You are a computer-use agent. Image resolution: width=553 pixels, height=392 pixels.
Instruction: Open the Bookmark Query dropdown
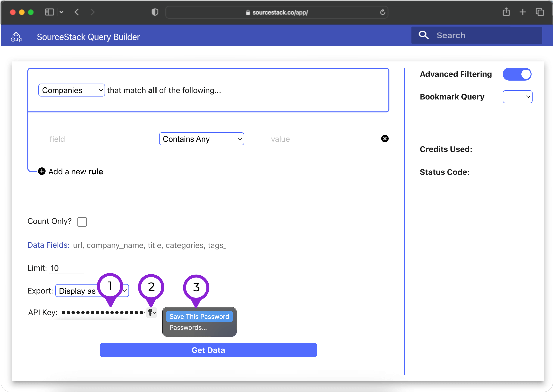pos(517,97)
